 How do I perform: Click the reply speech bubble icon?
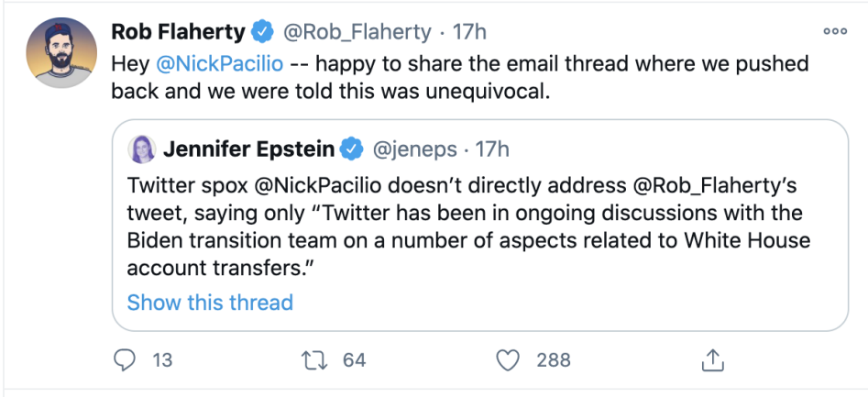pyautogui.click(x=124, y=360)
